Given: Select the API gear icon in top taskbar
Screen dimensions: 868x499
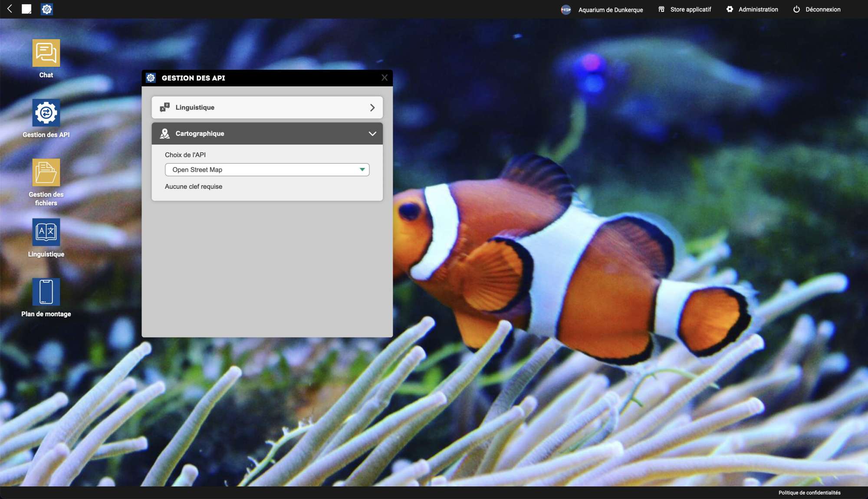Looking at the screenshot, I should [47, 9].
